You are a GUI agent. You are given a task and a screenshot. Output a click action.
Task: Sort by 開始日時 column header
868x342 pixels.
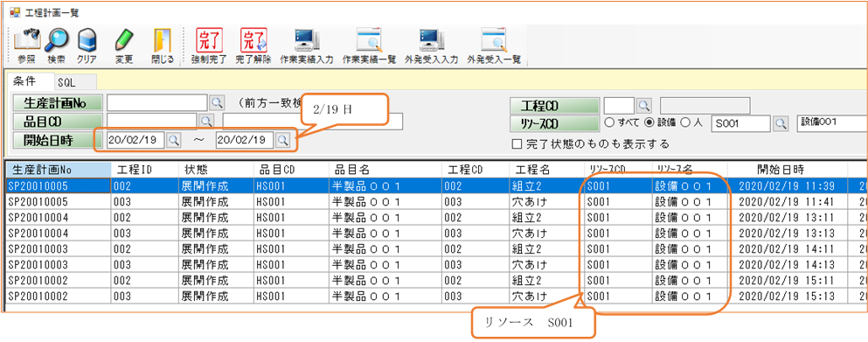click(x=788, y=169)
